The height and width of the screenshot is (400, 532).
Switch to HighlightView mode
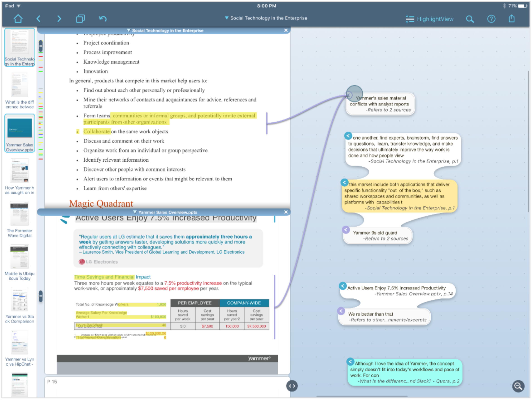click(429, 19)
